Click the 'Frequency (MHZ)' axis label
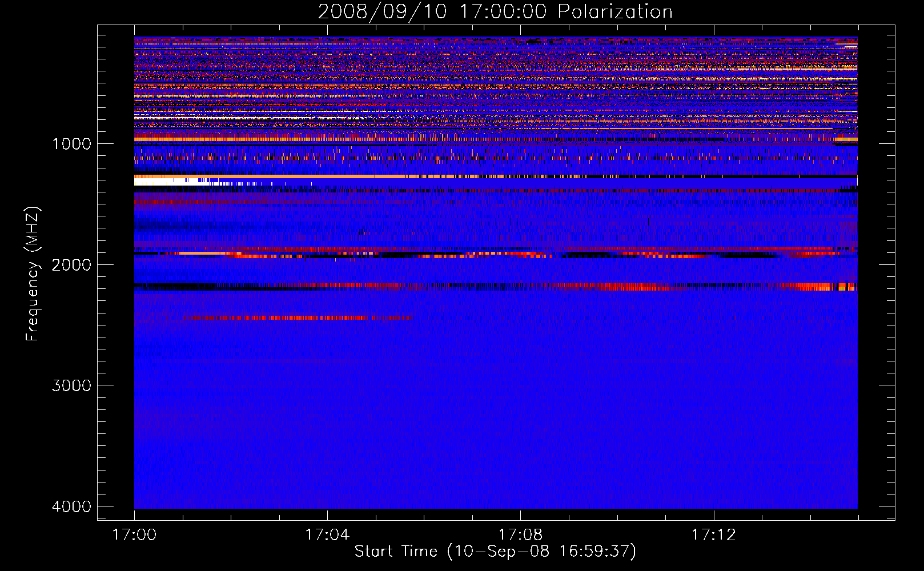Image resolution: width=924 pixels, height=571 pixels. (x=33, y=274)
